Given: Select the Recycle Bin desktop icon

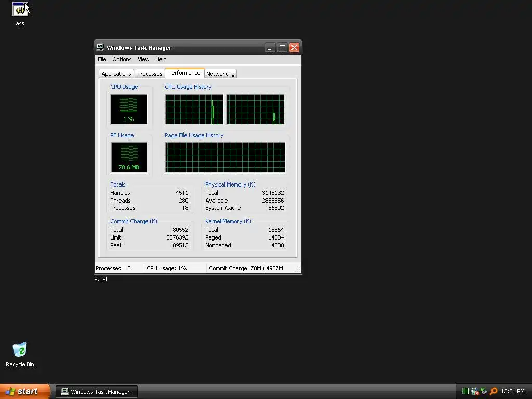Looking at the screenshot, I should (20, 350).
